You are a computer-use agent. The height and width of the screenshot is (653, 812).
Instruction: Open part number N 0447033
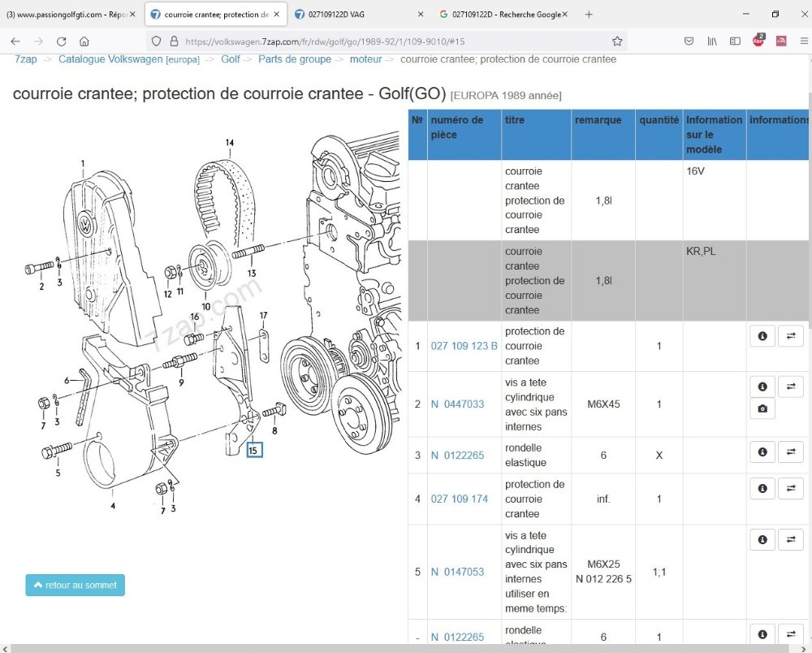point(457,404)
